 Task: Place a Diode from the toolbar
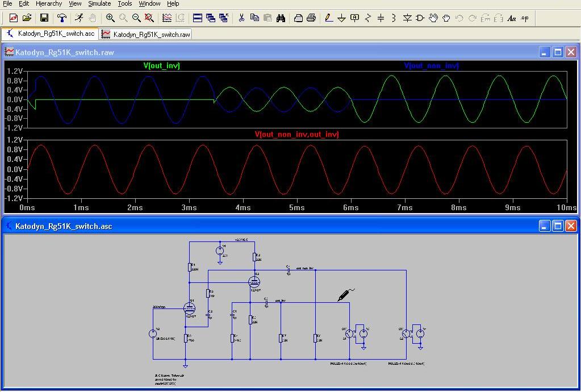[407, 18]
